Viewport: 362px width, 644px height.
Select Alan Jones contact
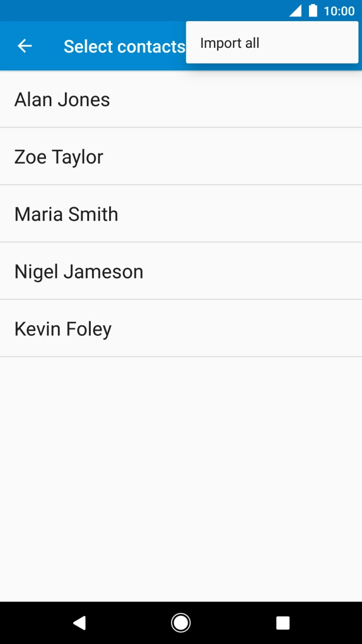62,99
